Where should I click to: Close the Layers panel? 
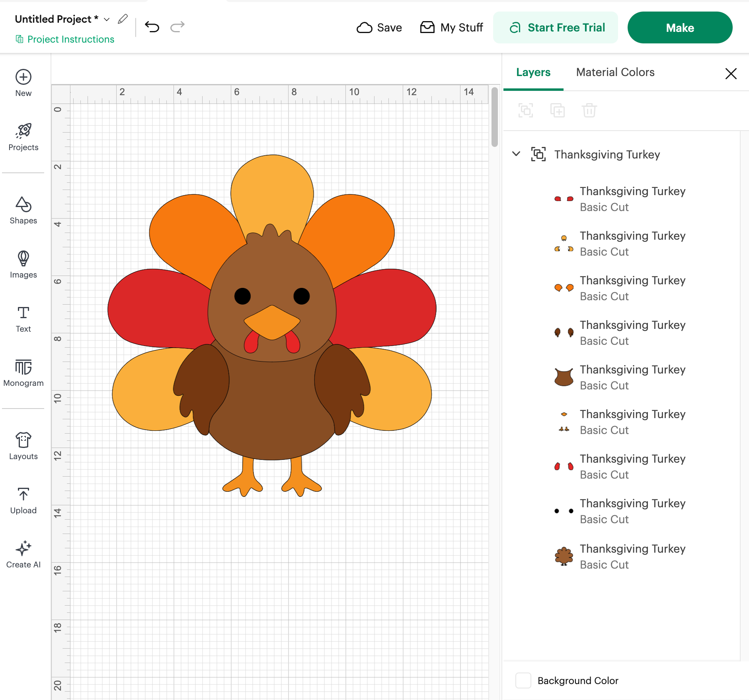tap(731, 73)
